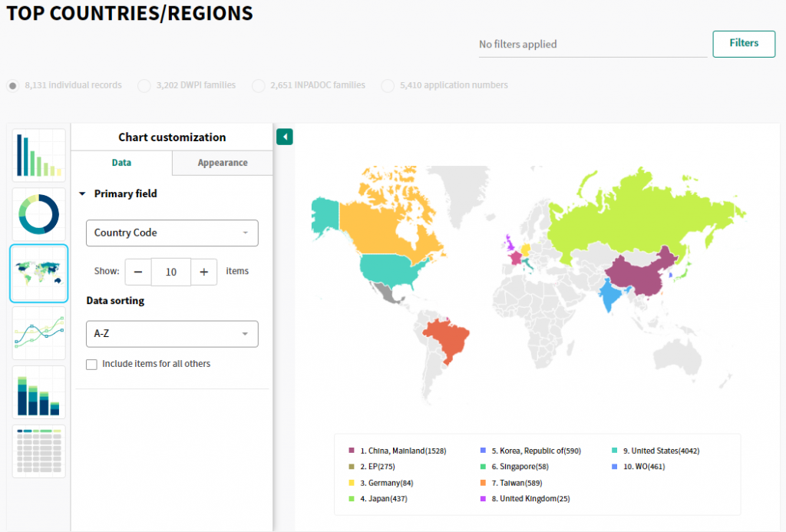786x532 pixels.
Task: Click the Singapore legend color swatch
Action: [484, 466]
